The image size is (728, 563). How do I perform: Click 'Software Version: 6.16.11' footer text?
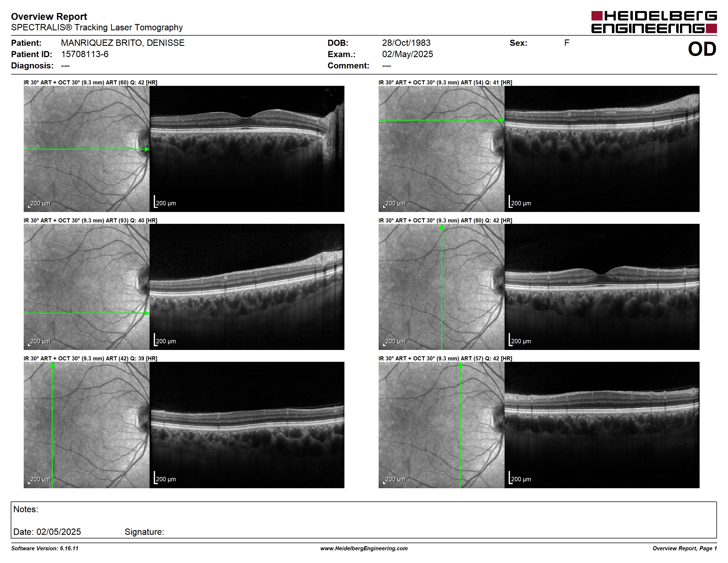(45, 548)
